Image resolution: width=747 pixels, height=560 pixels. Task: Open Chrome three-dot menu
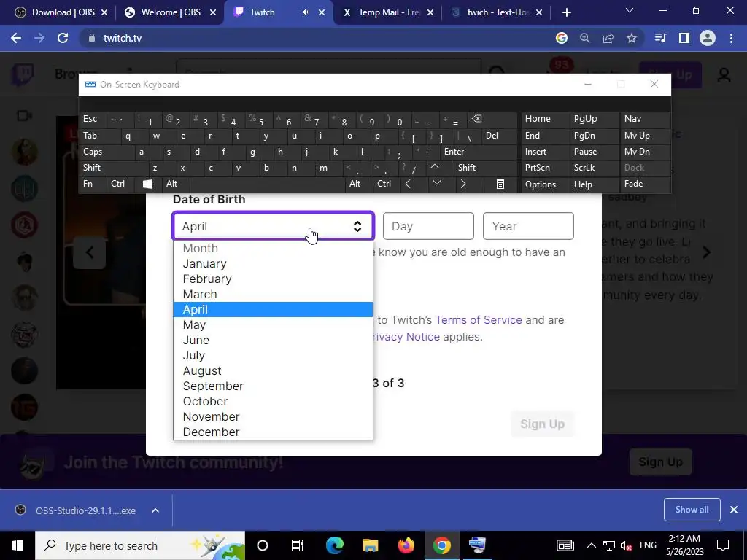pyautogui.click(x=731, y=38)
